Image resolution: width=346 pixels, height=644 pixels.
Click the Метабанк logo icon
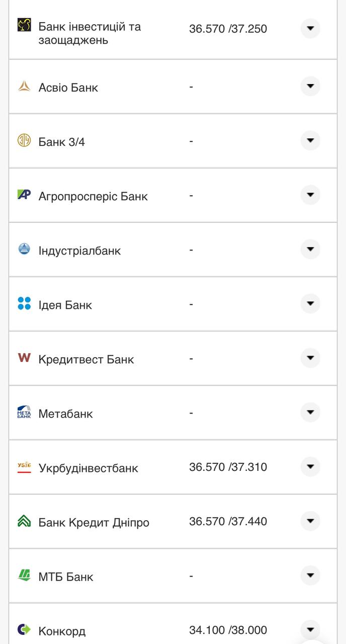click(24, 413)
